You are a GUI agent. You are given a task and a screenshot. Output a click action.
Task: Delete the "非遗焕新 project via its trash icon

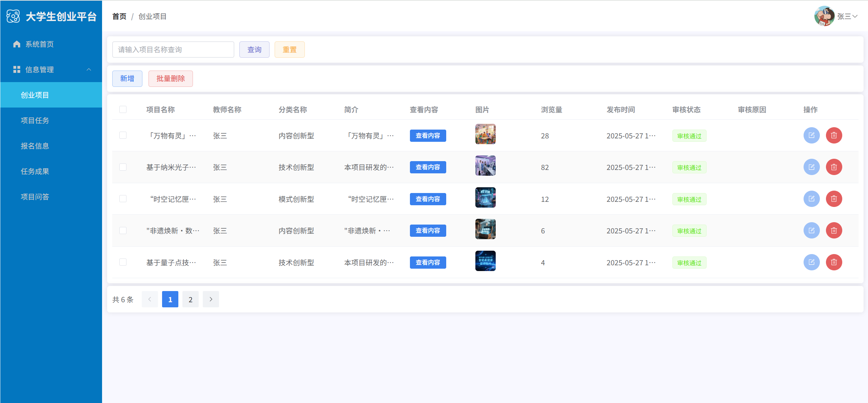(834, 231)
